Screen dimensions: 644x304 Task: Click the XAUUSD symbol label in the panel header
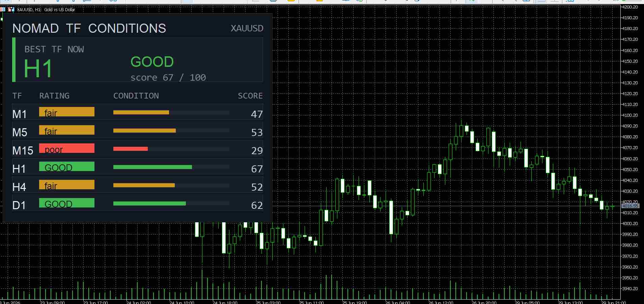pos(247,28)
